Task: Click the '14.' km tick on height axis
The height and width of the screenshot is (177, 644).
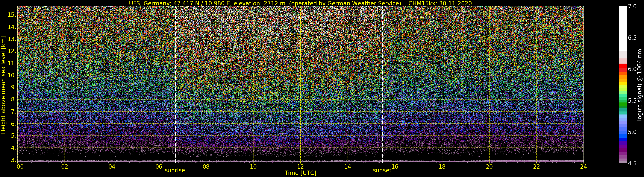Action: click(12, 27)
